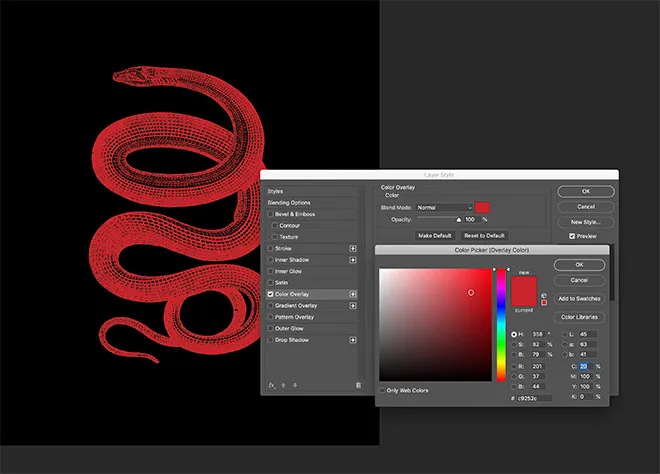Screen dimensions: 660x474
Task: Click the C cyan percentage field
Action: coord(586,366)
